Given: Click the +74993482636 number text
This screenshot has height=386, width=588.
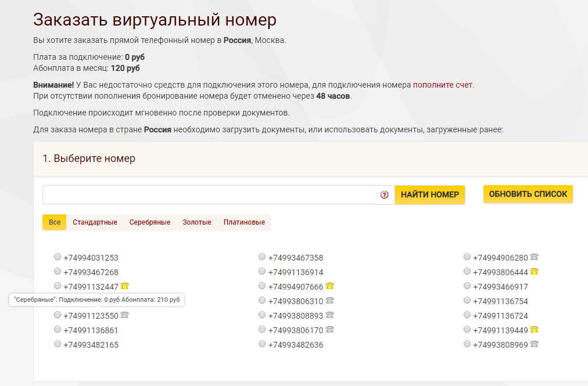Looking at the screenshot, I should [x=296, y=345].
